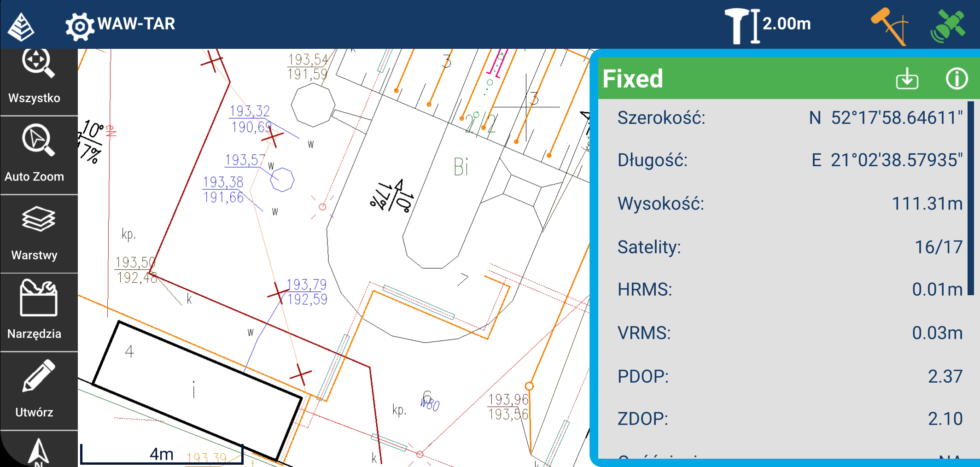Select the Satelity 16/17 row

(x=789, y=247)
